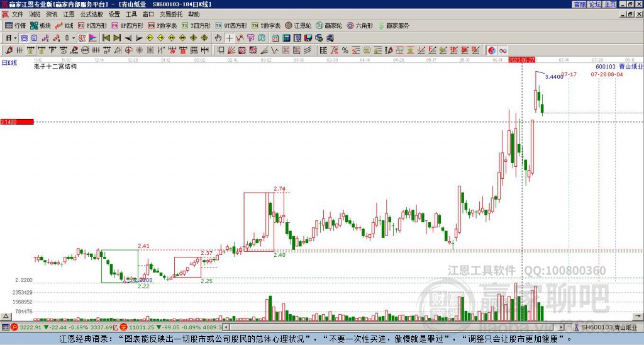The height and width of the screenshot is (345, 644).
Task: Open the 行情 quotes view
Action: click(15, 25)
